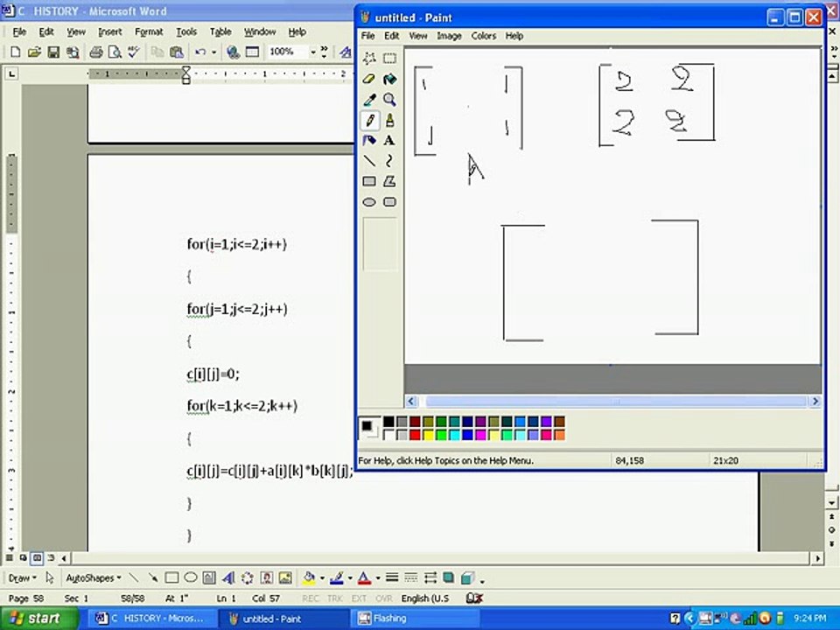840x630 pixels.
Task: Click the tab type selector on the ruler
Action: tap(11, 73)
